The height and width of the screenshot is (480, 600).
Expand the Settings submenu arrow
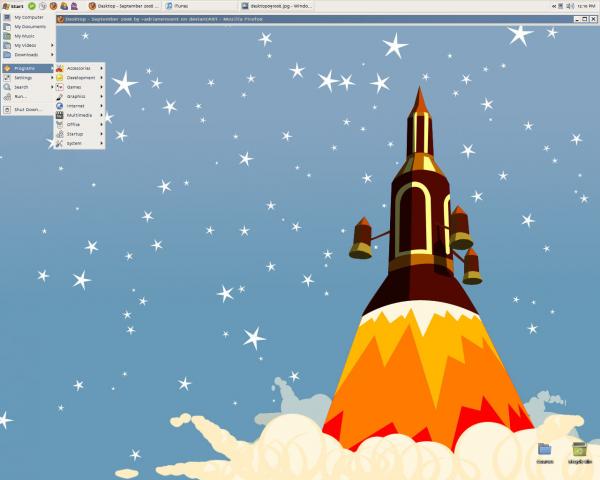[52, 78]
